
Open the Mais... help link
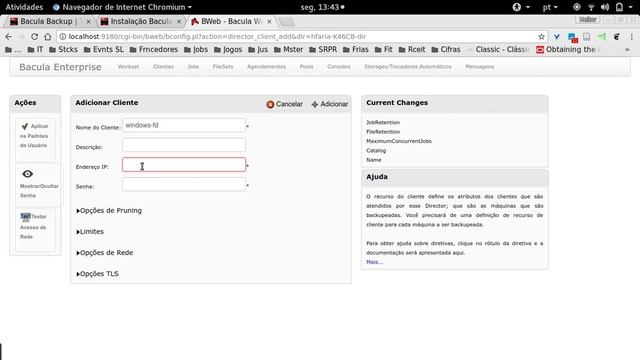pyautogui.click(x=374, y=262)
